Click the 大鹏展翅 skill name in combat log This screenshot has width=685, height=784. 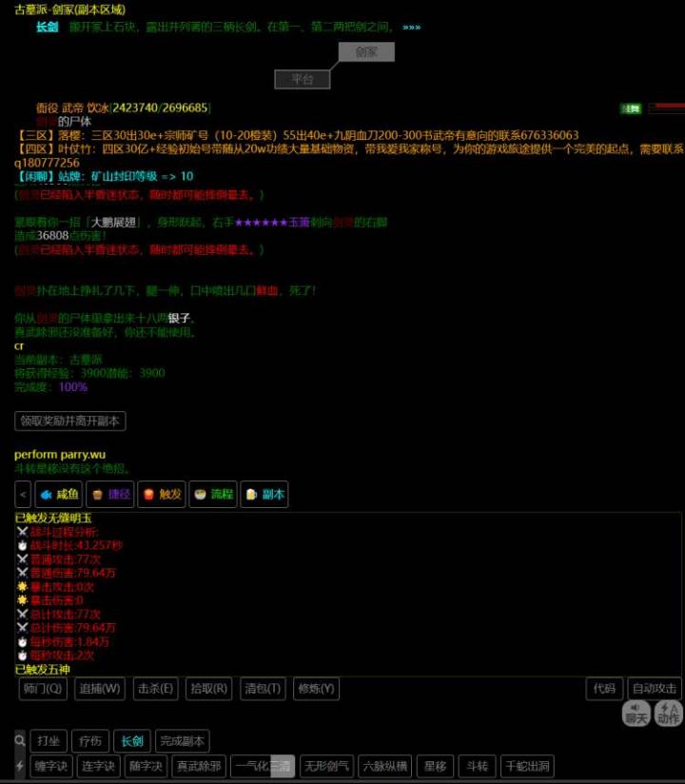click(x=113, y=222)
